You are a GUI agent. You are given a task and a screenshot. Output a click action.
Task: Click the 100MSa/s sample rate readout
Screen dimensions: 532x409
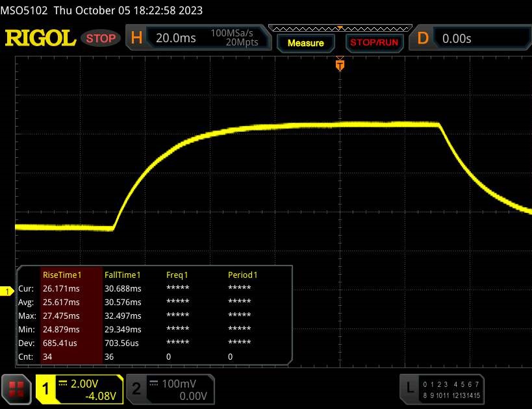pyautogui.click(x=232, y=33)
